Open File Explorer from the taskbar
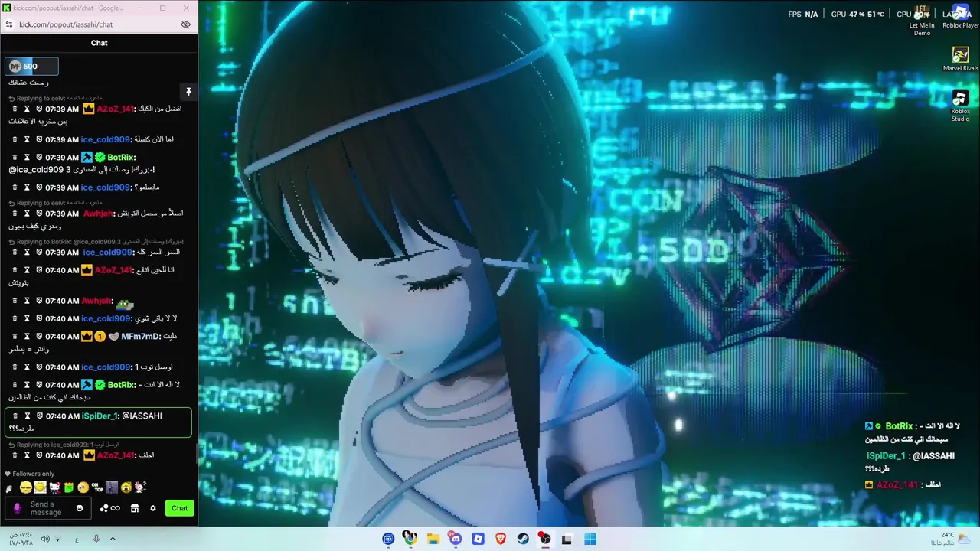 point(433,539)
